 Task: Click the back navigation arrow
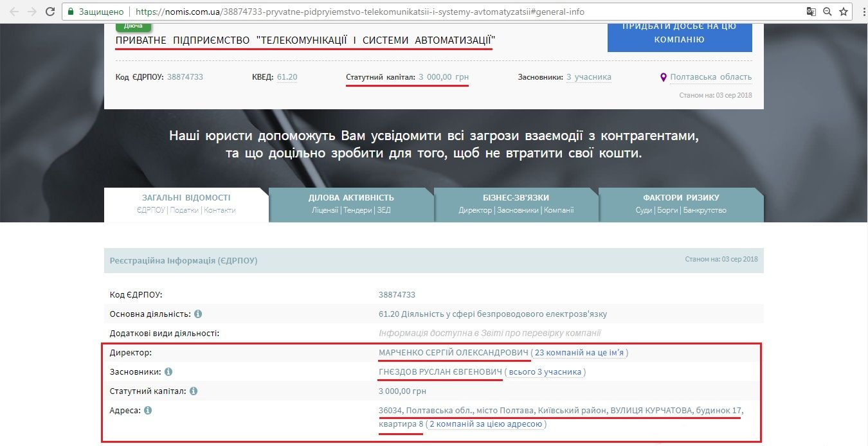click(x=14, y=11)
